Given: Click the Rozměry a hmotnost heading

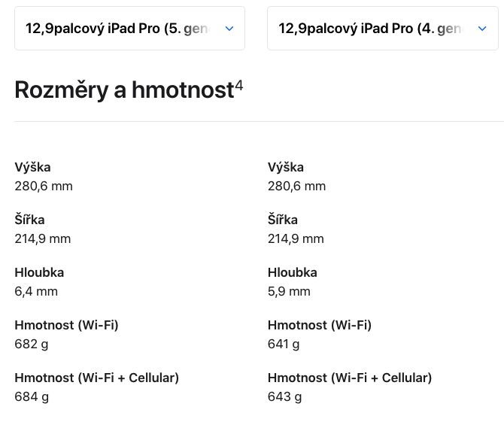Looking at the screenshot, I should (x=124, y=90).
